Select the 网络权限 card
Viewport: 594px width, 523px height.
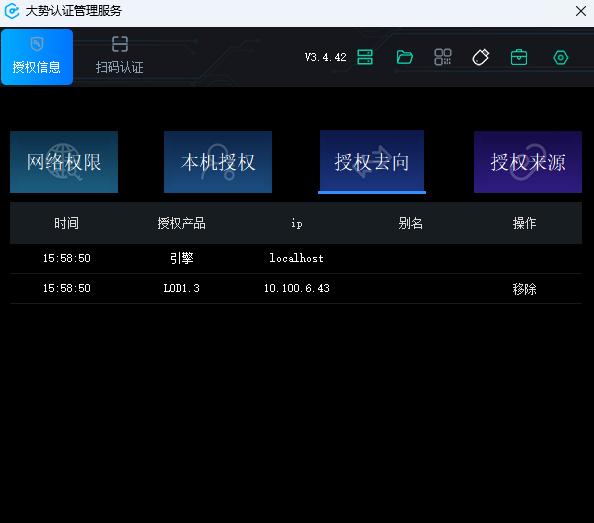click(x=64, y=162)
